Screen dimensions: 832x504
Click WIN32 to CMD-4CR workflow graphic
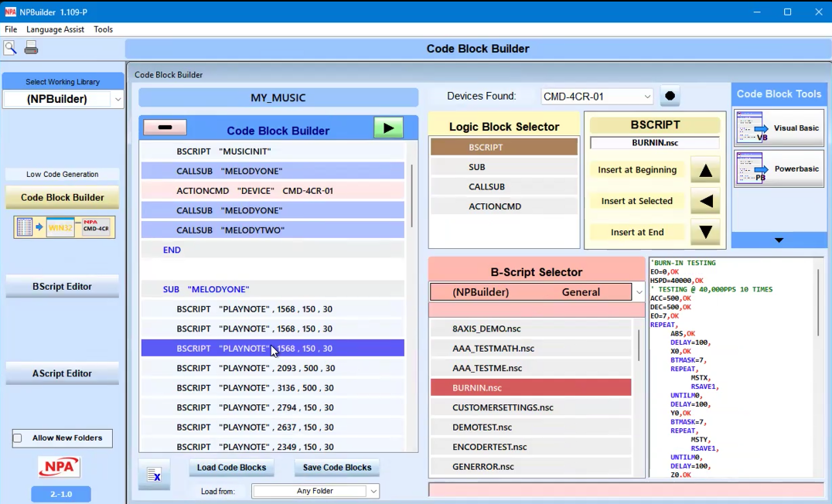[x=64, y=227]
